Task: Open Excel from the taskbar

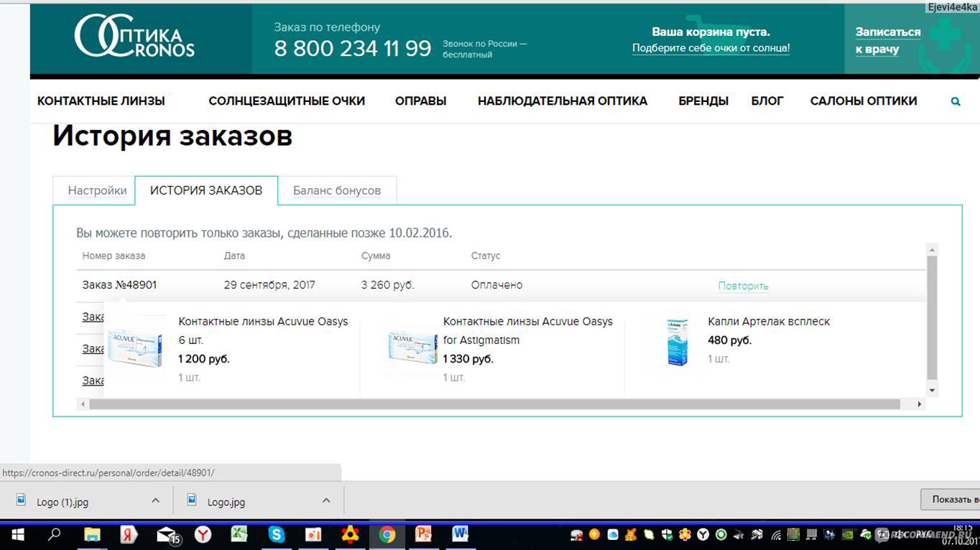Action: point(239,534)
